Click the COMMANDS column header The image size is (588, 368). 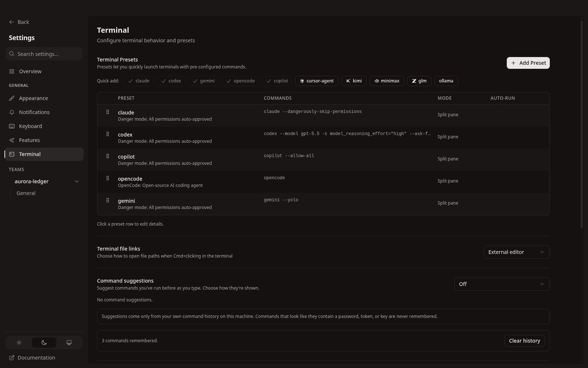pos(278,98)
